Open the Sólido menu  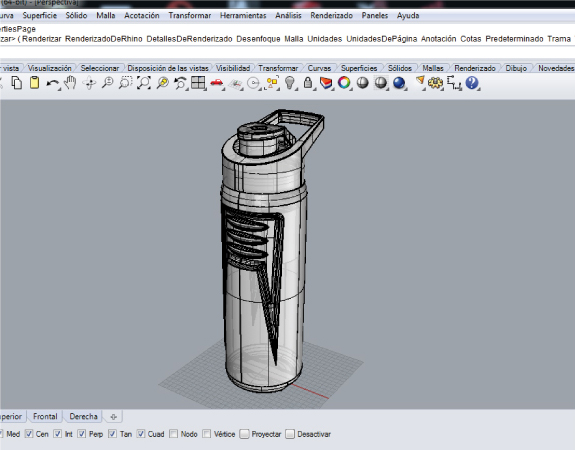tap(76, 15)
